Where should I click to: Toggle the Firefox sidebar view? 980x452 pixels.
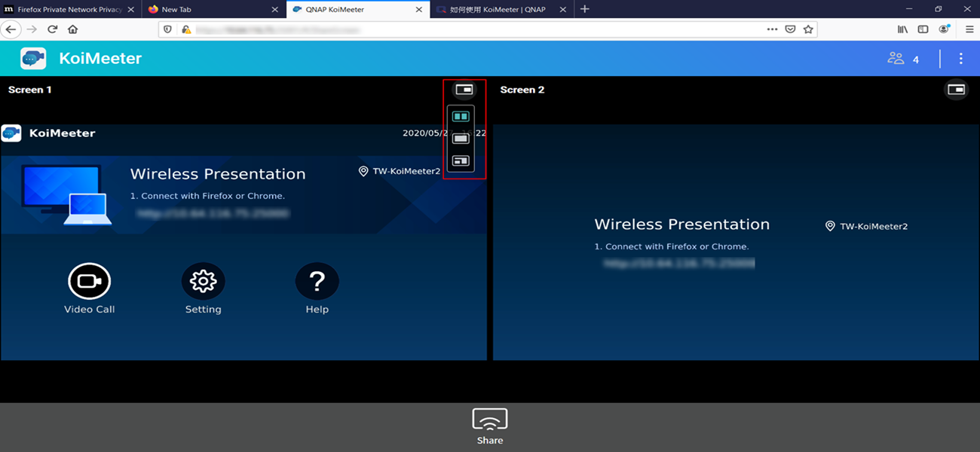(x=923, y=29)
